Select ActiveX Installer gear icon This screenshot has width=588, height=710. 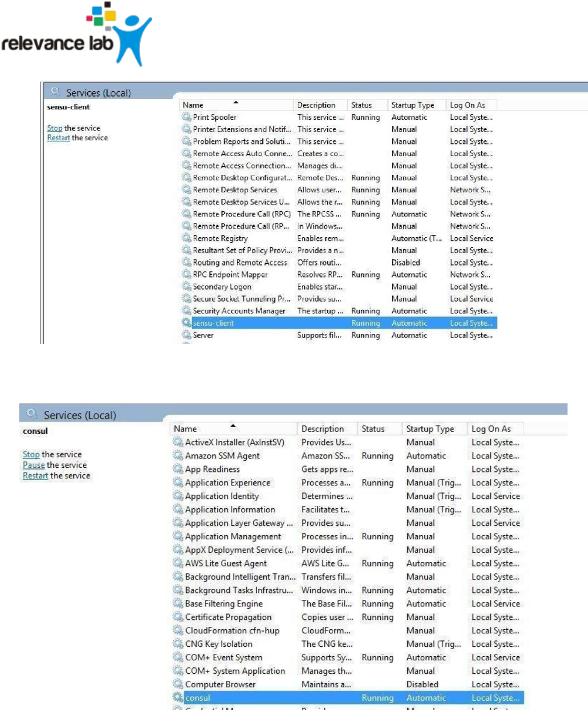click(178, 442)
